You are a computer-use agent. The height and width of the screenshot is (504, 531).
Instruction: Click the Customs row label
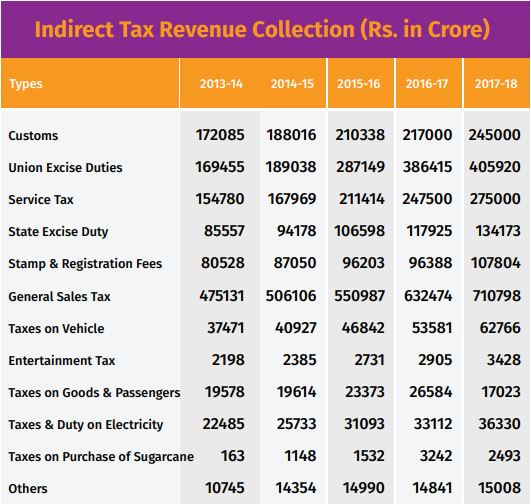coord(33,136)
